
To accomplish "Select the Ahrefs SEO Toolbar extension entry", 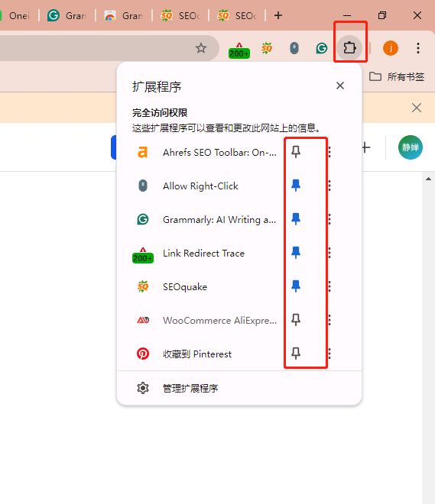I will 206,152.
